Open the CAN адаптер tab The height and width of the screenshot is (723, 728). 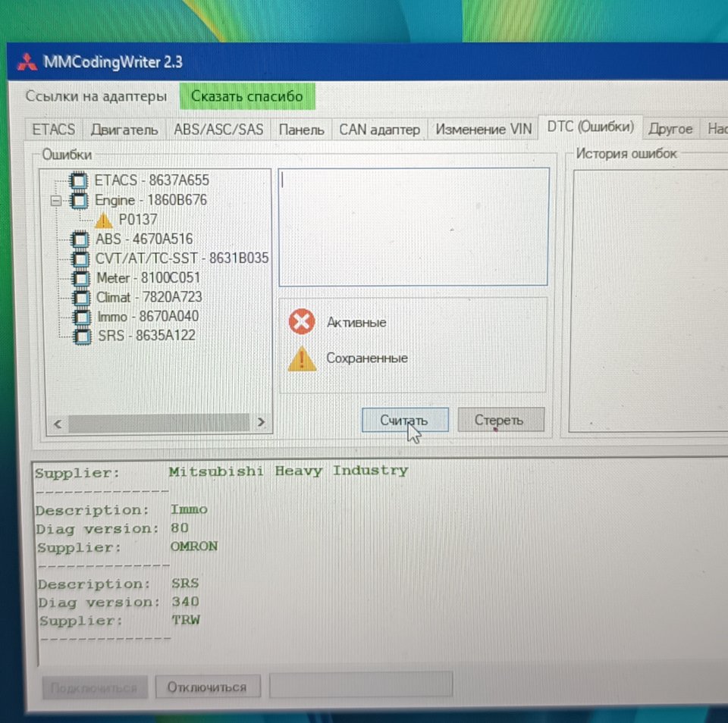(379, 130)
